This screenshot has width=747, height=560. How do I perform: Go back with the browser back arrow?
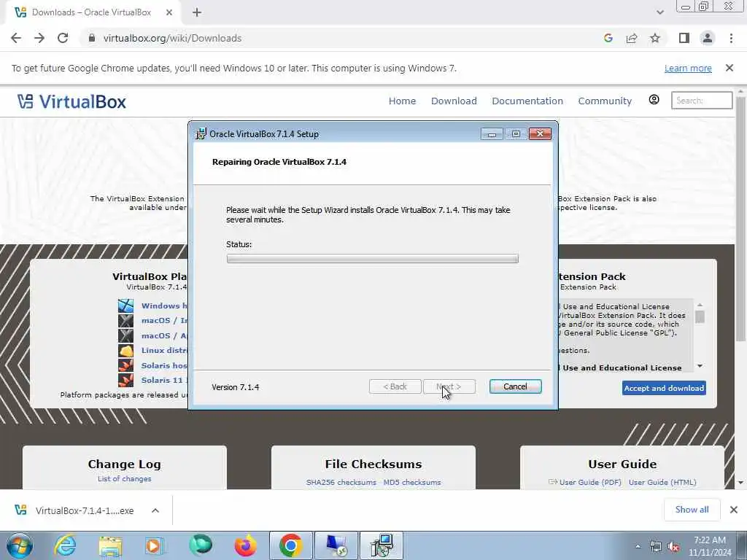[x=16, y=38]
